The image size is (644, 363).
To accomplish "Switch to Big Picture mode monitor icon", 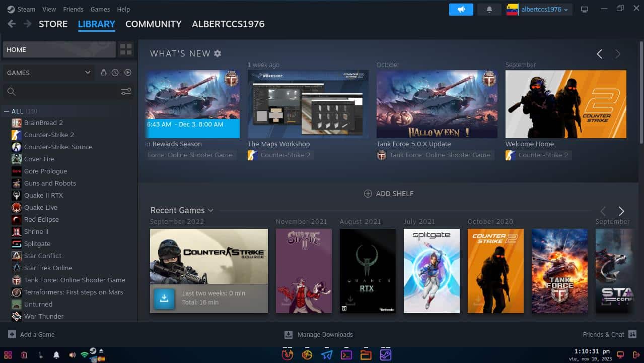I will (x=585, y=10).
